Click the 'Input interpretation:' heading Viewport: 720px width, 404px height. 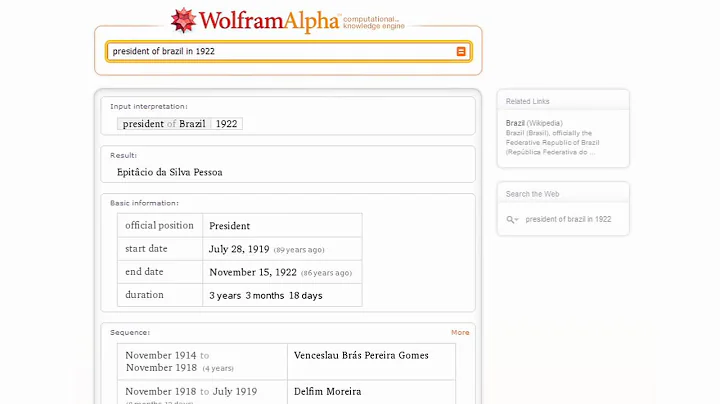pos(149,107)
